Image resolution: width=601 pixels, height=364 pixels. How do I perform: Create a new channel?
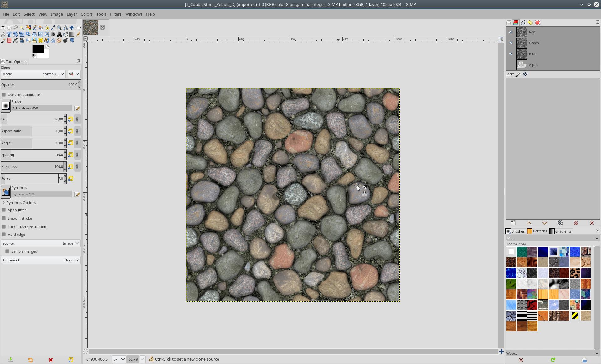click(513, 223)
